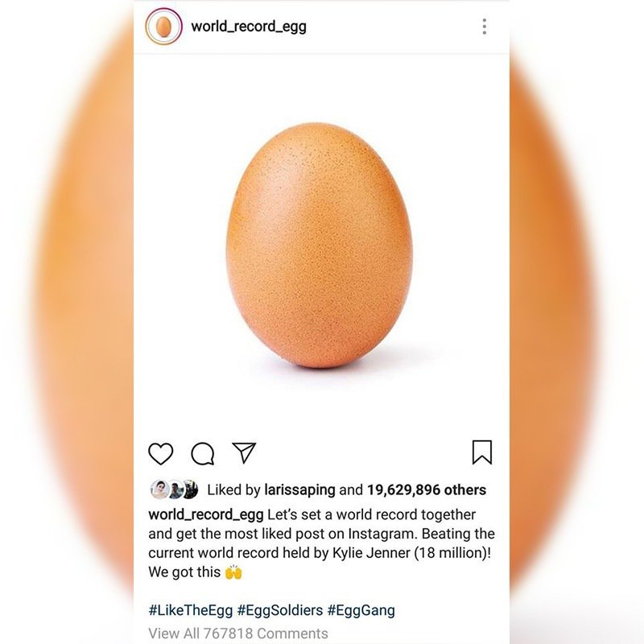Like the post with the heart icon
The width and height of the screenshot is (644, 644).
tap(160, 453)
